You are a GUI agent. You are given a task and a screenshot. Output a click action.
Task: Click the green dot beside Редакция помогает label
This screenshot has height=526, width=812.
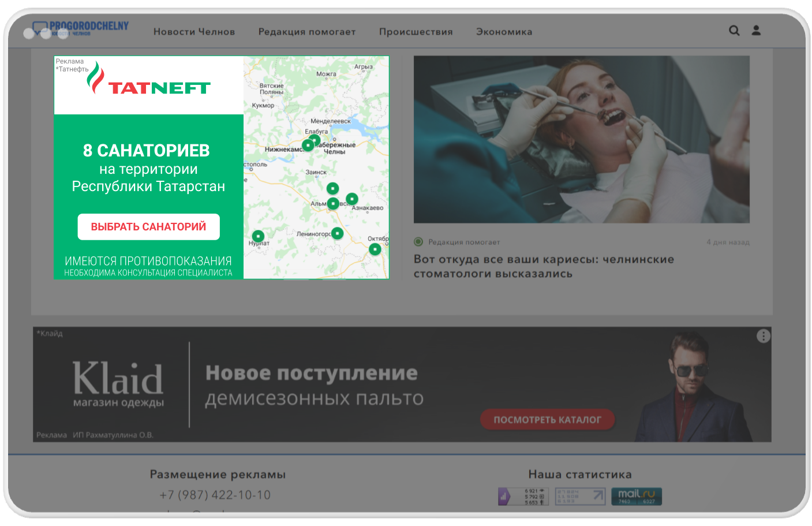pos(418,242)
